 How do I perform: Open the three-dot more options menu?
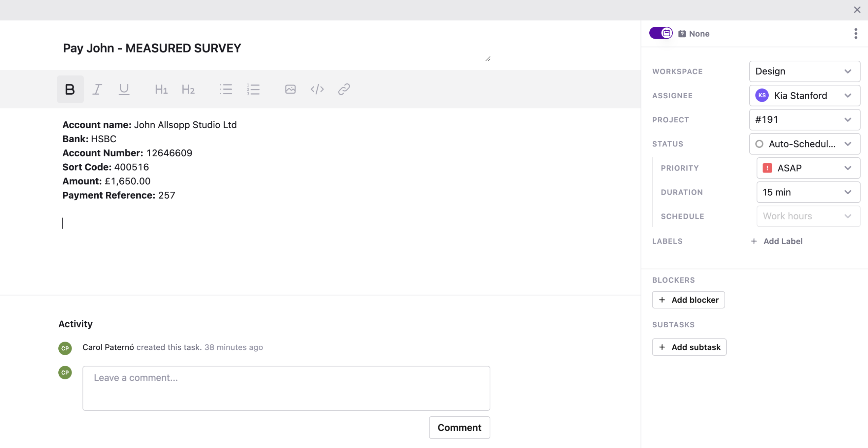pos(855,34)
